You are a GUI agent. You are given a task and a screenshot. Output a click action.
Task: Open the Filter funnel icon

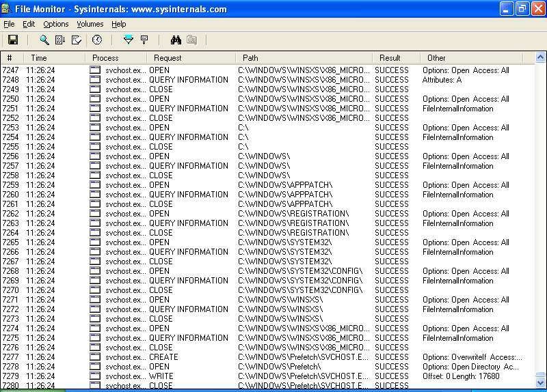tap(128, 40)
